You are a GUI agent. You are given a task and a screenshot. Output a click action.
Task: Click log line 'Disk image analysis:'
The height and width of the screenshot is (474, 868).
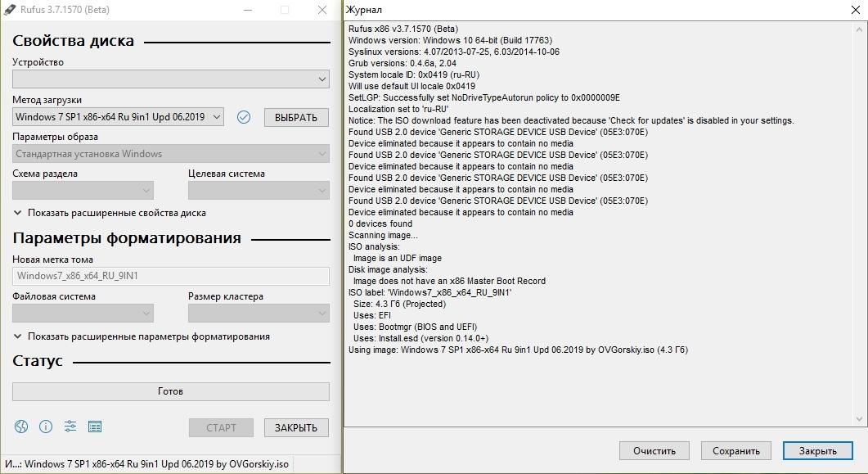click(388, 269)
